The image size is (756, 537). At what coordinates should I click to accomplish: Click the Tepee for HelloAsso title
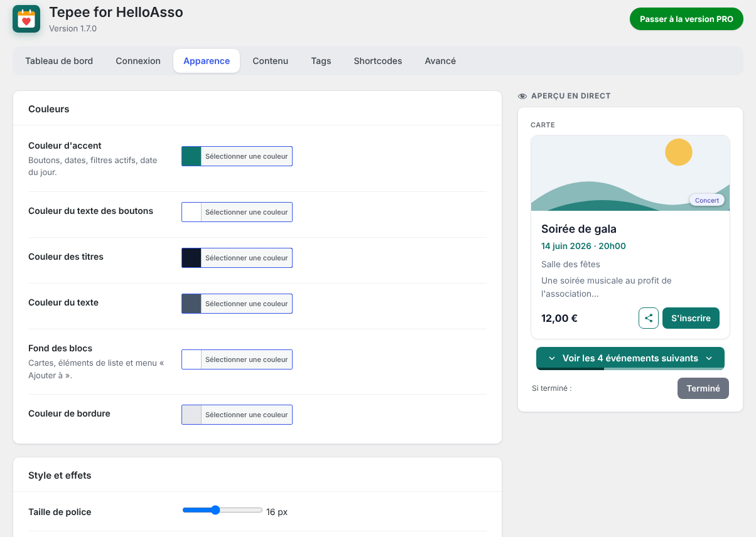116,12
